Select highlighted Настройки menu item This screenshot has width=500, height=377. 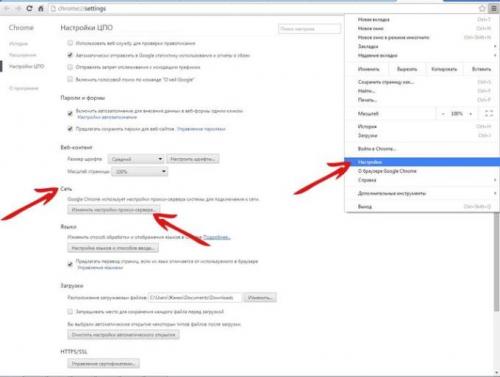[x=422, y=162]
